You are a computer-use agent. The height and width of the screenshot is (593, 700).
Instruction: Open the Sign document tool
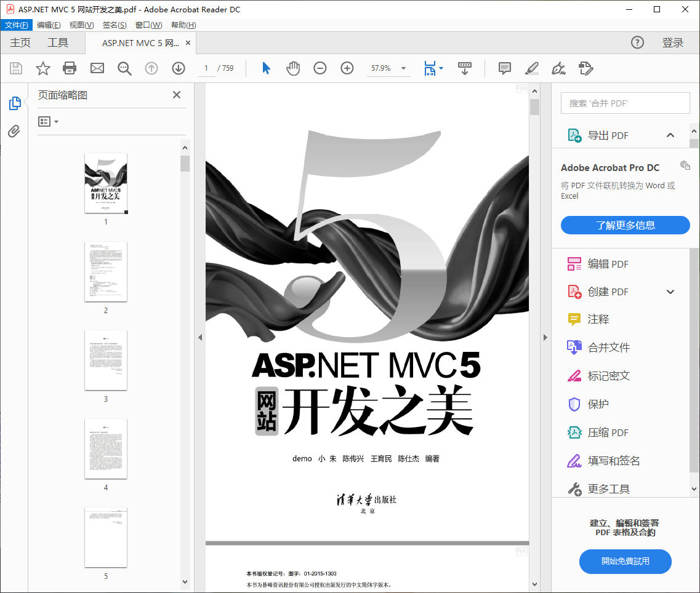point(558,68)
